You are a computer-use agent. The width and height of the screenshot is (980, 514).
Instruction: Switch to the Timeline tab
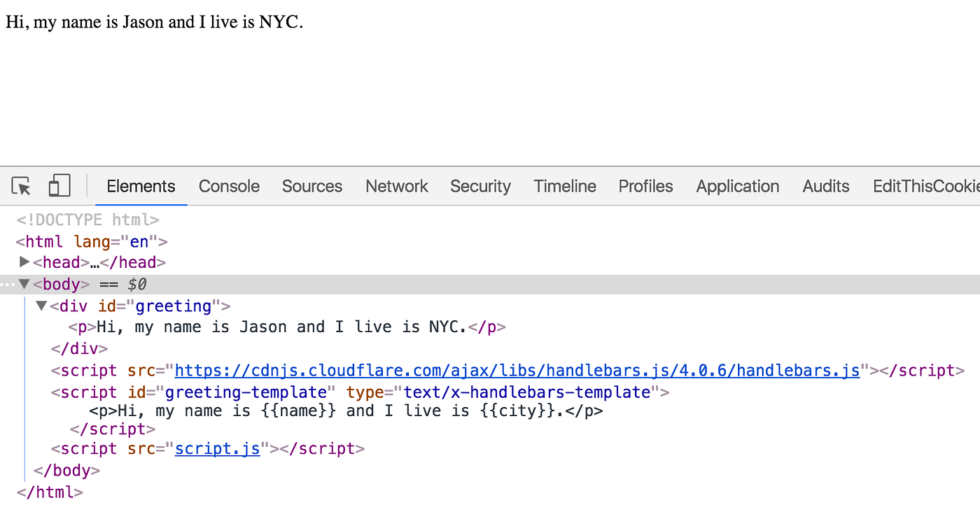[565, 186]
